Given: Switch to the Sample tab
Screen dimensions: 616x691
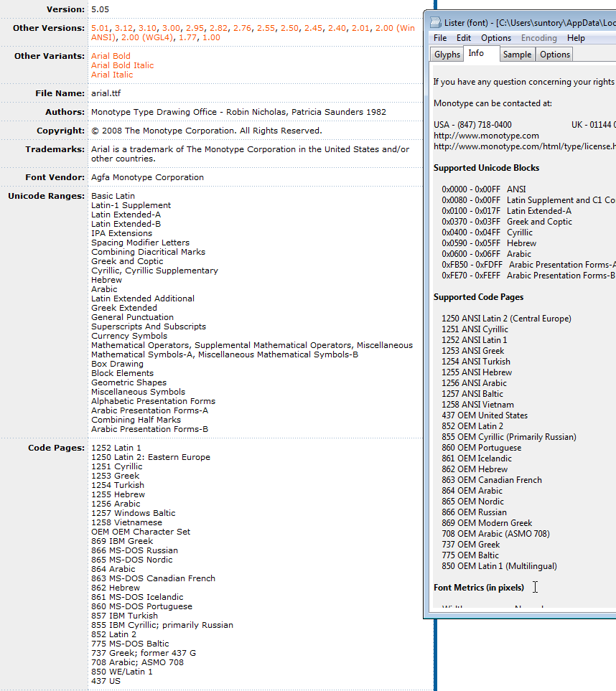Looking at the screenshot, I should pyautogui.click(x=517, y=55).
